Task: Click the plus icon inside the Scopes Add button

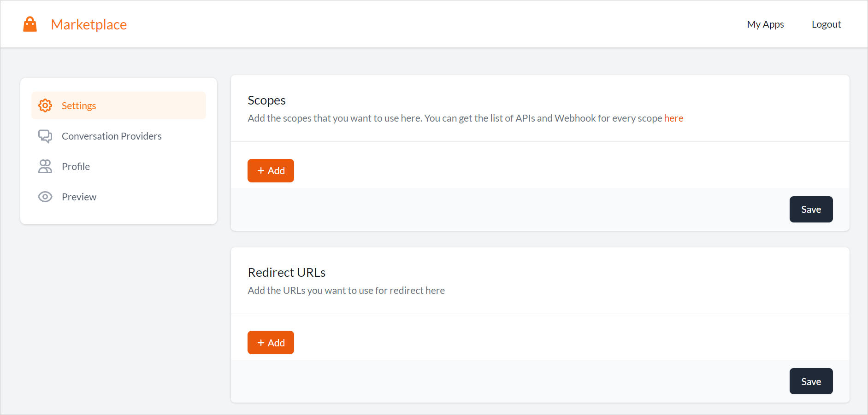Action: point(261,170)
